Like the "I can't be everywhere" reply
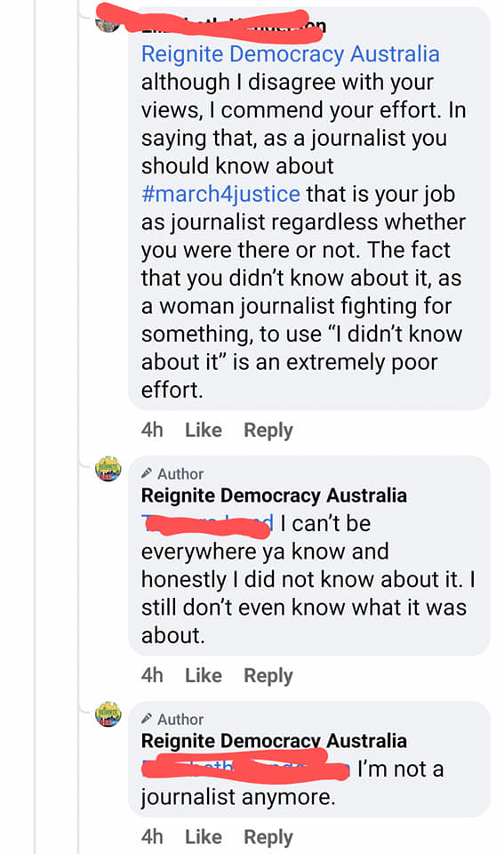The image size is (504, 854). (x=203, y=675)
